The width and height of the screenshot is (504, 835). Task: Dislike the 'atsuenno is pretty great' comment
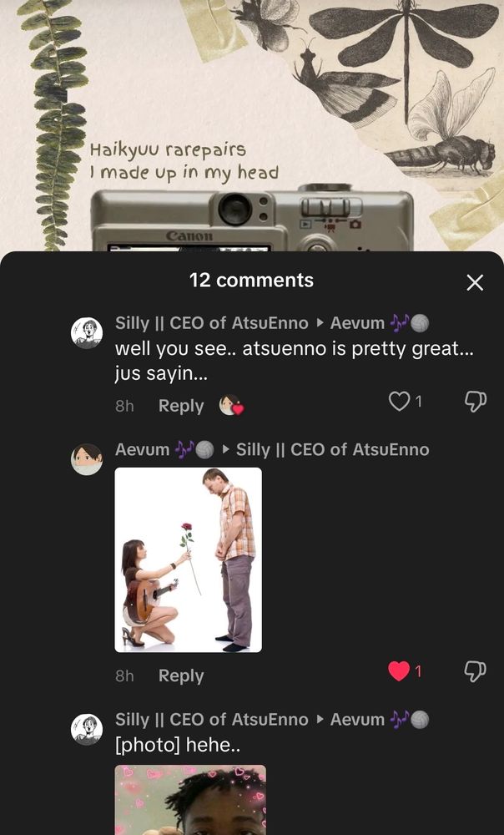pos(476,402)
